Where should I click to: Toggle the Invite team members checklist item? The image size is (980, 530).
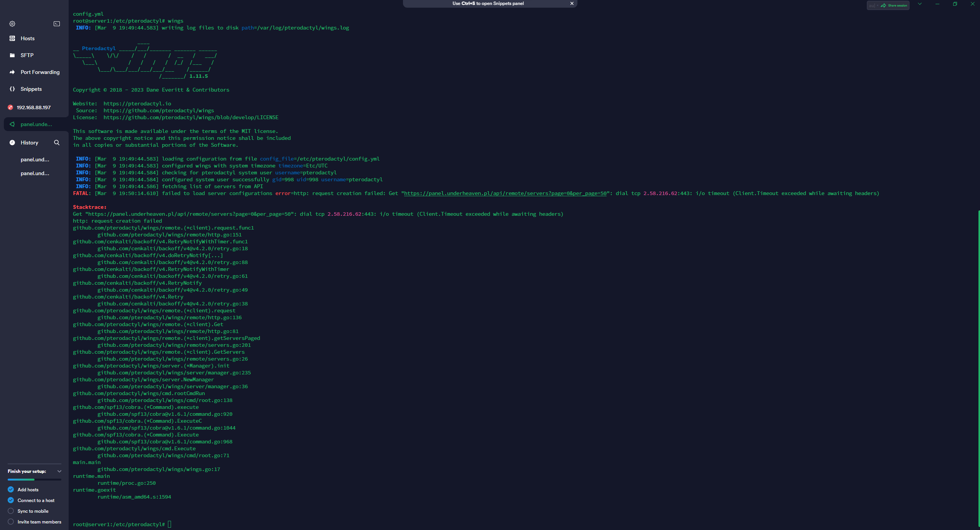[x=11, y=522]
